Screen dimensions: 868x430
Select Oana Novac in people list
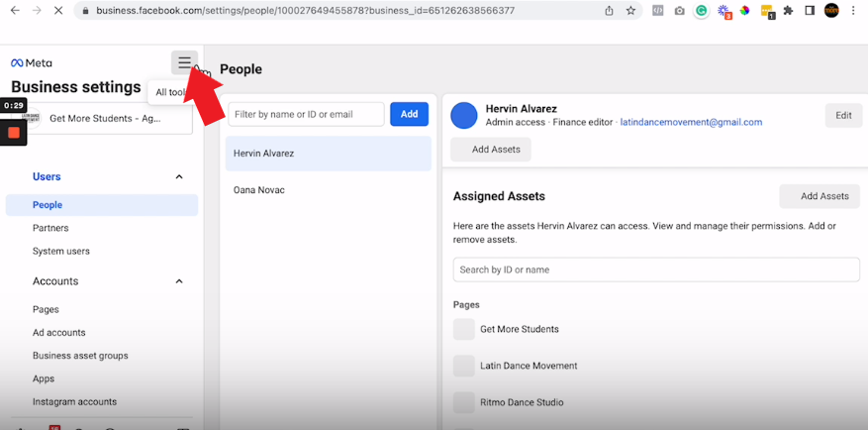[329, 190]
